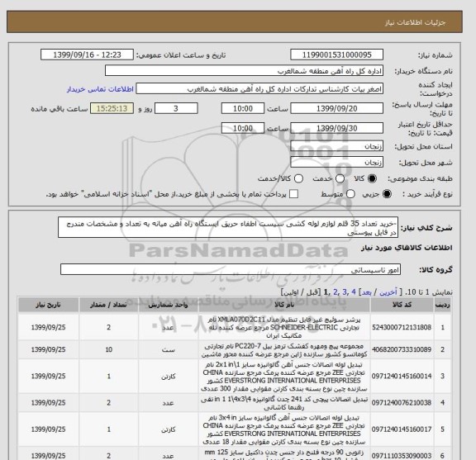The width and height of the screenshot is (476, 460).
Task: Click the PC220-7 brake shoe bolt item name
Action: point(284,350)
